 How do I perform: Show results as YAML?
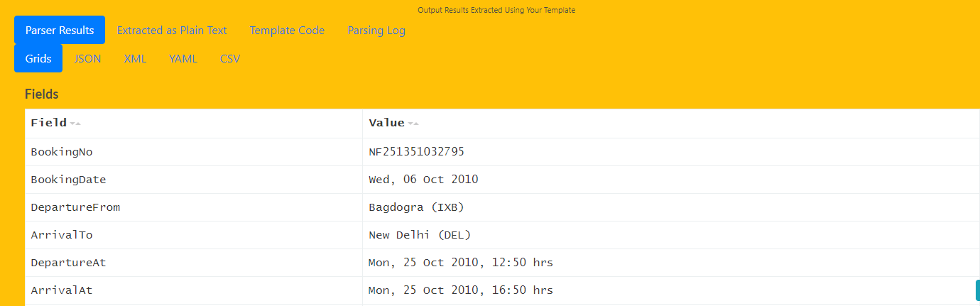[183, 58]
